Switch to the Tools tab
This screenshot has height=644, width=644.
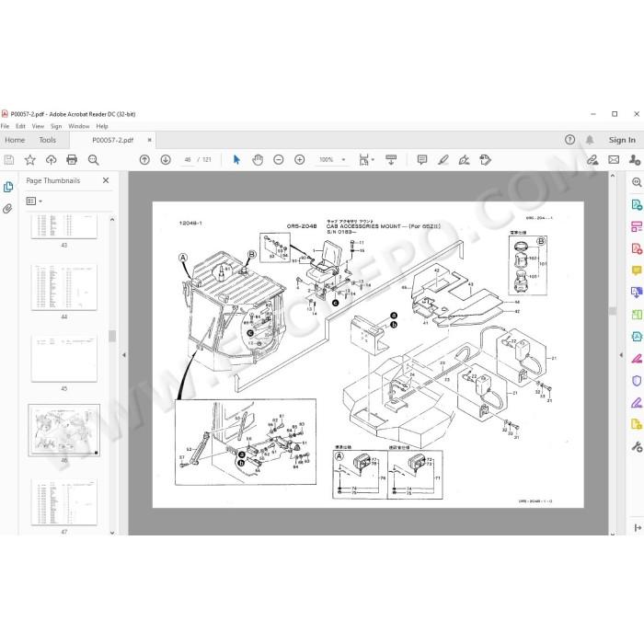click(47, 140)
